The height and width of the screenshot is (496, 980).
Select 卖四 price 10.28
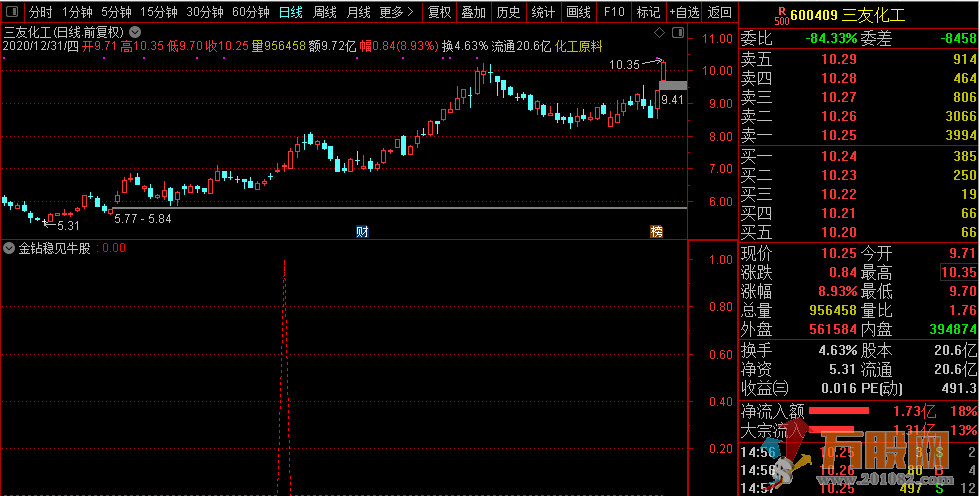[x=839, y=78]
